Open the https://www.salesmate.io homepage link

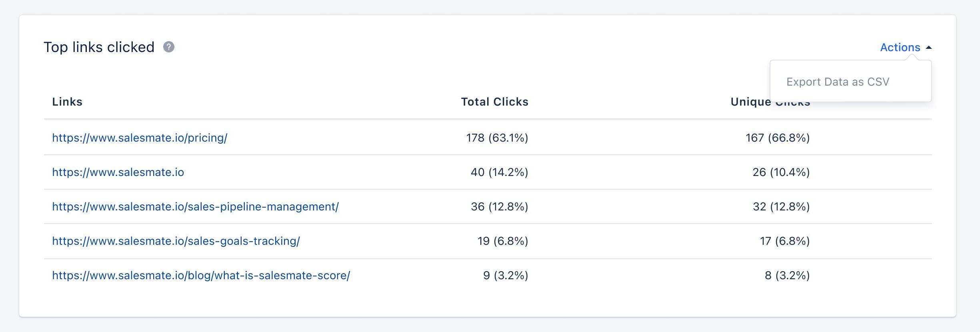[118, 172]
